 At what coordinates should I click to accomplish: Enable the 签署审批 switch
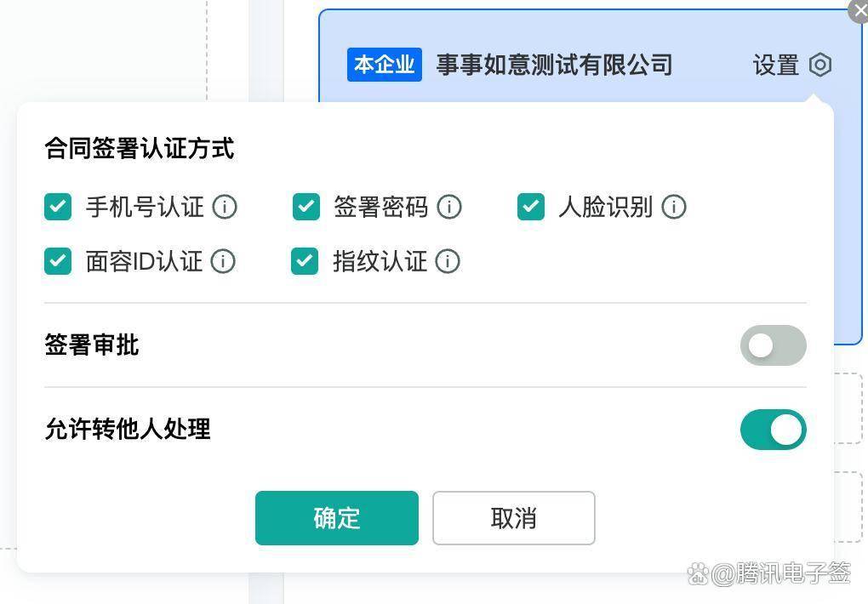coord(773,345)
